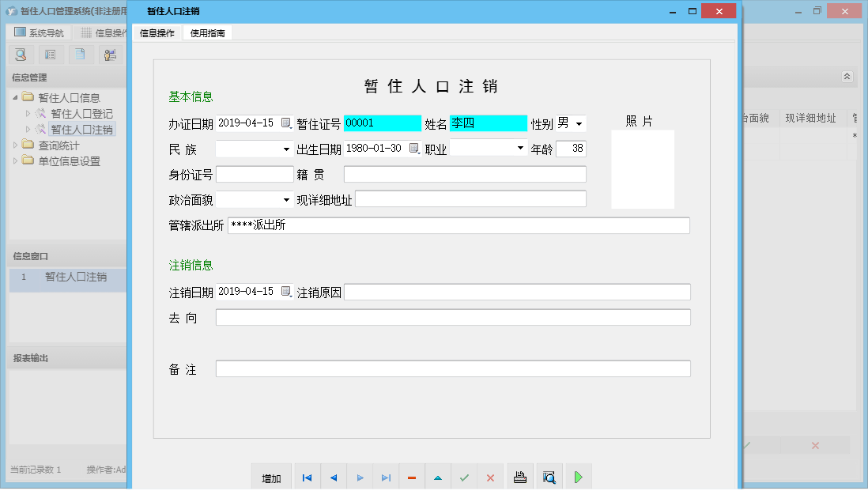Click the previous record arrow icon
868x502 pixels.
click(333, 477)
